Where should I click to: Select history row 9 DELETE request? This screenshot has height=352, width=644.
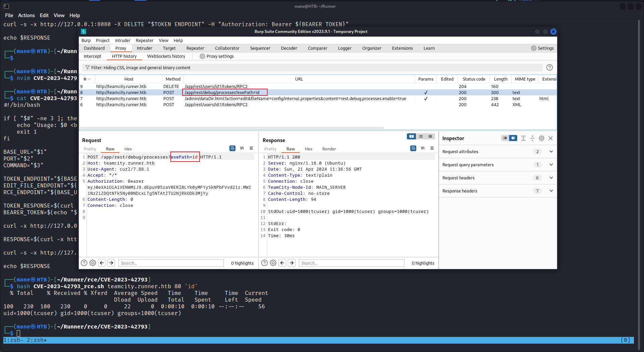[318, 86]
